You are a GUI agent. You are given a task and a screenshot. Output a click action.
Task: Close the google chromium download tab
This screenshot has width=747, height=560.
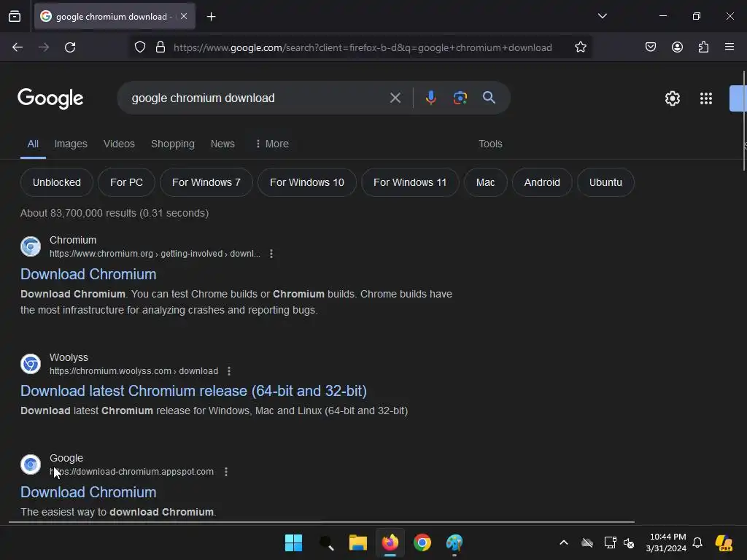pos(184,16)
